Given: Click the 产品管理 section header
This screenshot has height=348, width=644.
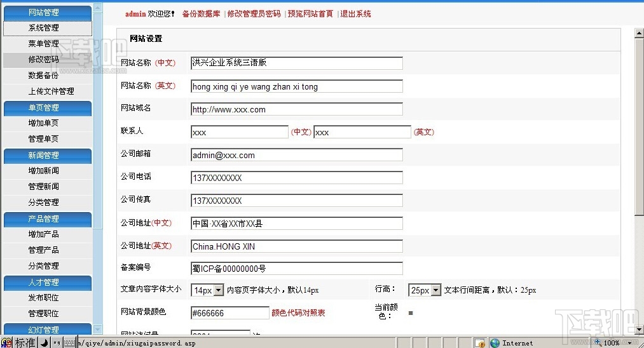Looking at the screenshot, I should pyautogui.click(x=48, y=219).
